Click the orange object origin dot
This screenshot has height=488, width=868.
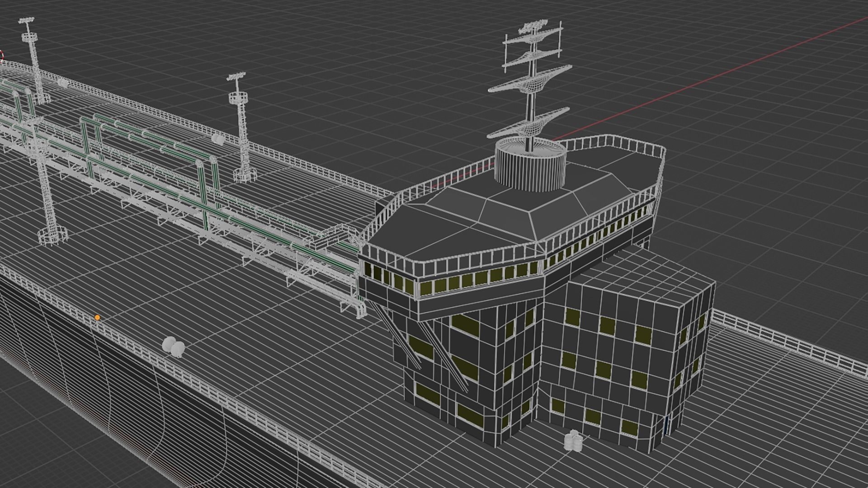pyautogui.click(x=97, y=318)
